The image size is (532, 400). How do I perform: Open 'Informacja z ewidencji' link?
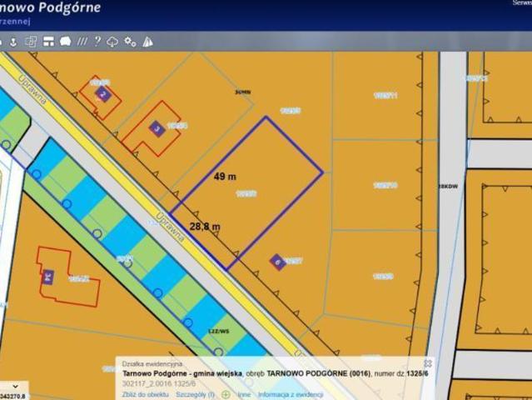(291, 393)
